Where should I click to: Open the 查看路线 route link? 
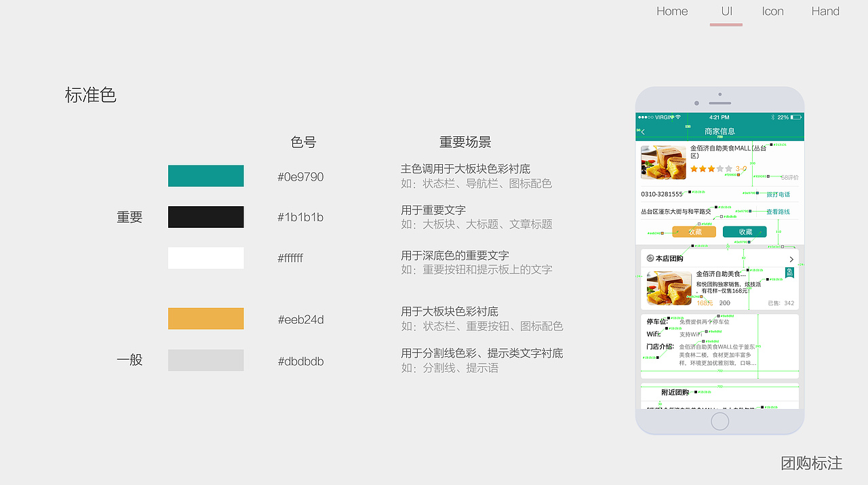[x=778, y=212]
